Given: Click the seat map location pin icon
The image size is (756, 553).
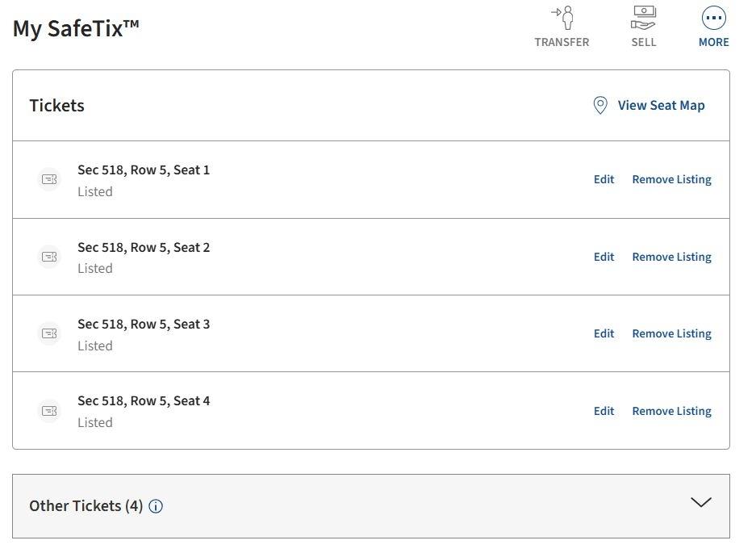Looking at the screenshot, I should (x=600, y=106).
